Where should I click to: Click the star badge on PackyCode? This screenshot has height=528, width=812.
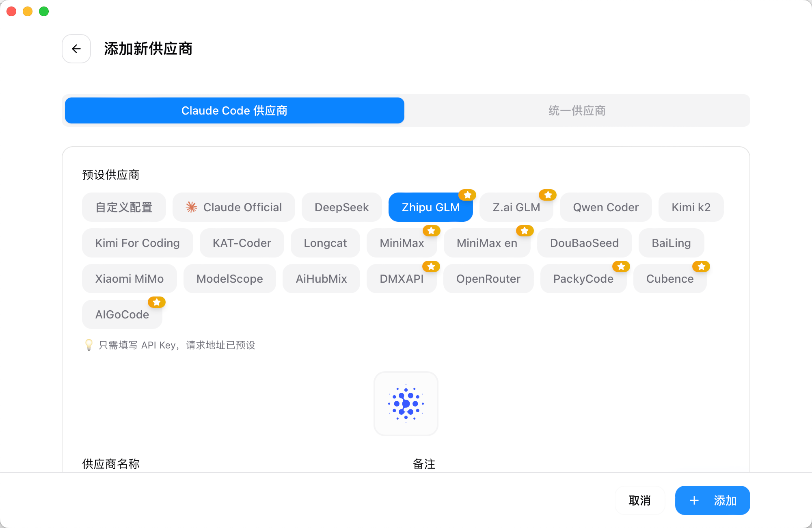coord(621,266)
